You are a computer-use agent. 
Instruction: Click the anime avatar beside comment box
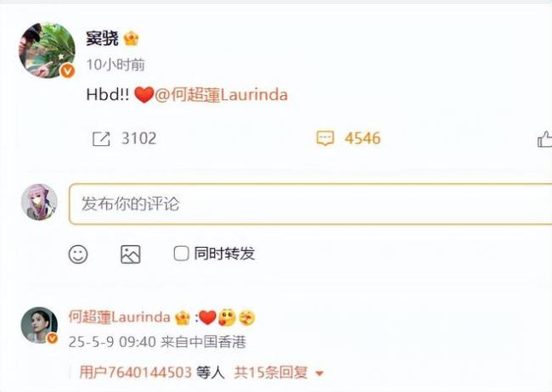point(39,202)
